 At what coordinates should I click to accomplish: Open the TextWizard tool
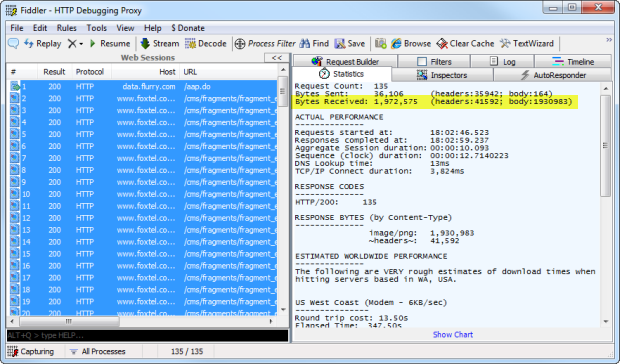(x=527, y=43)
